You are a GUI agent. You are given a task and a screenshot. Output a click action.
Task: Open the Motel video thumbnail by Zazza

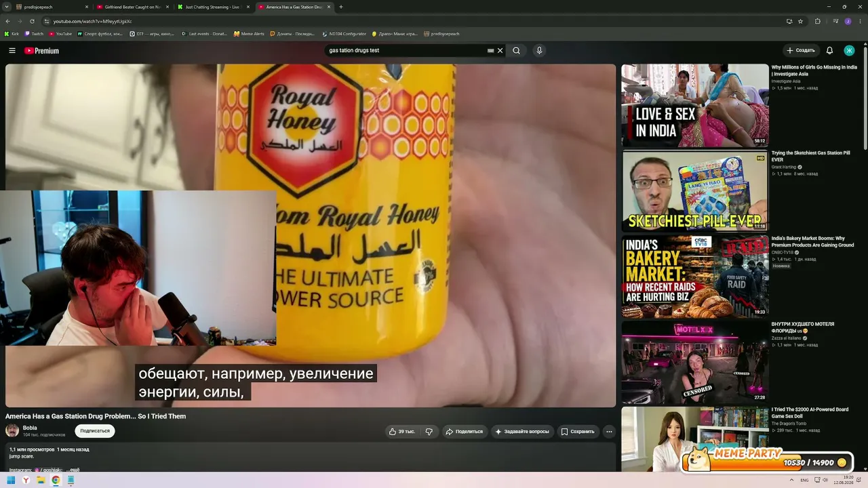[695, 362]
